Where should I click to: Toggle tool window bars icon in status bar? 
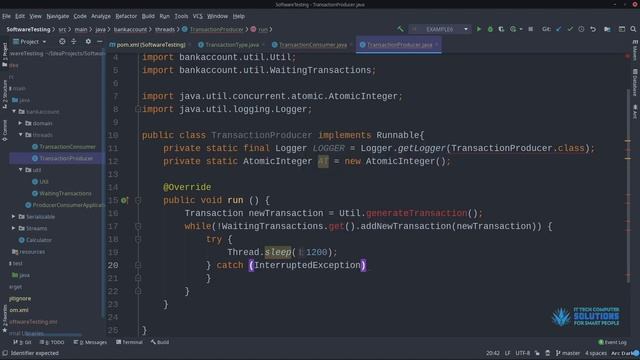coord(5,353)
